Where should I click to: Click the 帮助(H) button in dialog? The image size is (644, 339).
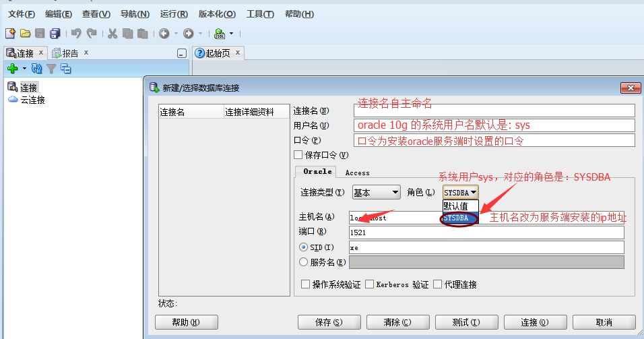tap(186, 322)
